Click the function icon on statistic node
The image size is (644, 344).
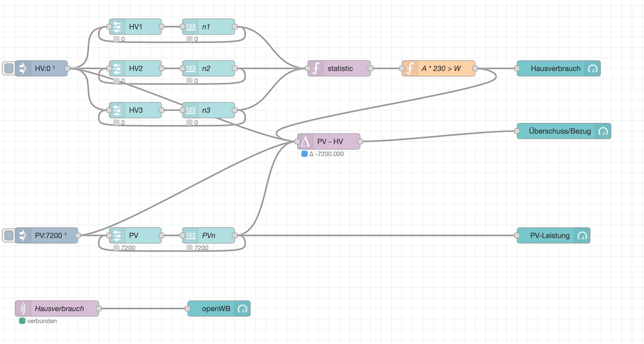click(316, 69)
